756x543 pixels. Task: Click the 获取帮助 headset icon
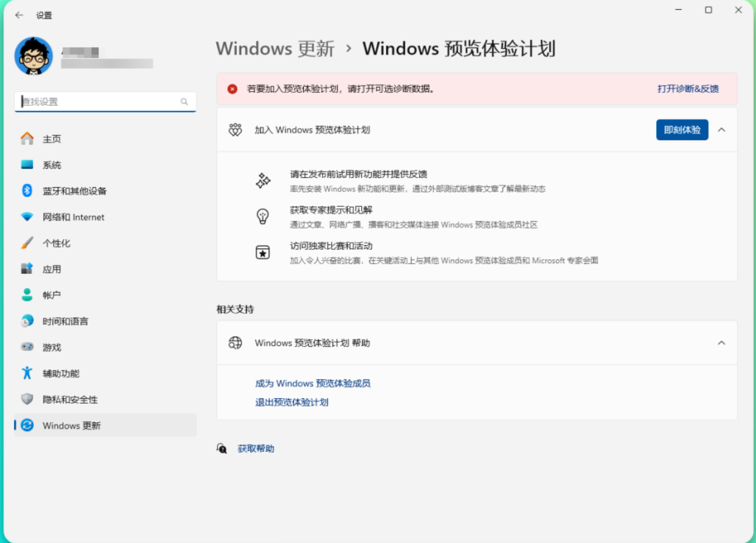tap(222, 448)
